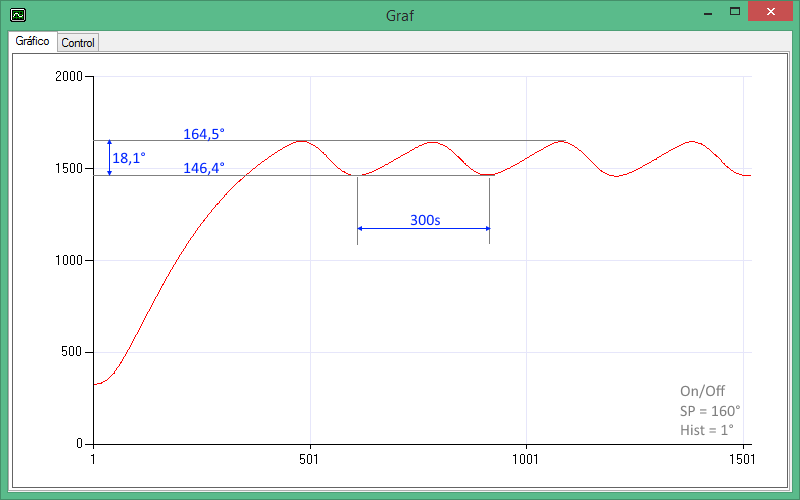The width and height of the screenshot is (800, 500).
Task: Click the Graf title text in title bar
Action: pos(399,15)
